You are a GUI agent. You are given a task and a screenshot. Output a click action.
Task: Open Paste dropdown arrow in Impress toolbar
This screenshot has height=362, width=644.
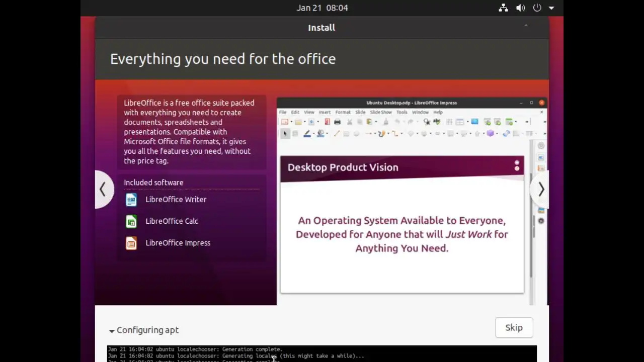[376, 122]
